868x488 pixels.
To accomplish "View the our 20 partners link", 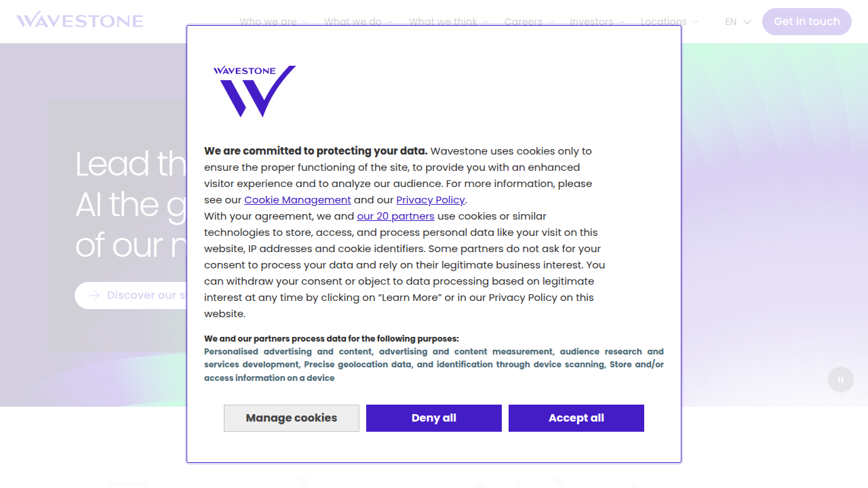I will point(395,216).
